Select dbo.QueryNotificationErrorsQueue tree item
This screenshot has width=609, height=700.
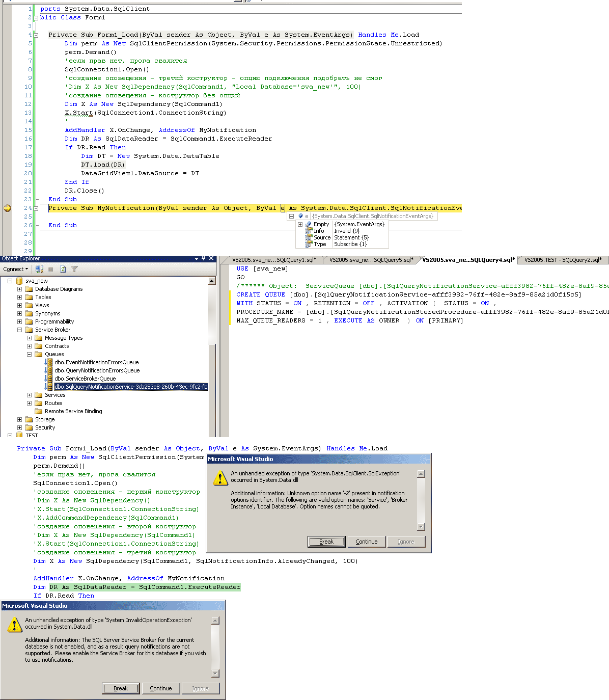pos(97,370)
